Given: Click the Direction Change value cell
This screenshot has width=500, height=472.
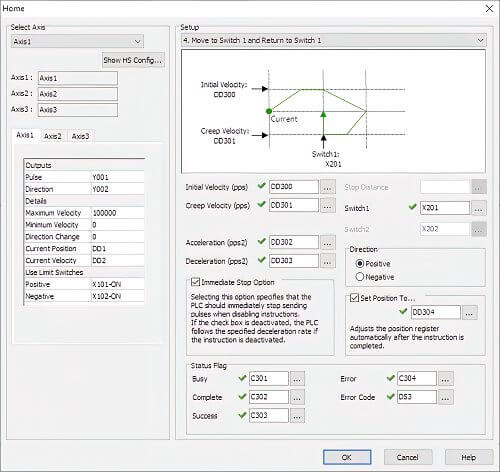Looking at the screenshot, I should 118,237.
